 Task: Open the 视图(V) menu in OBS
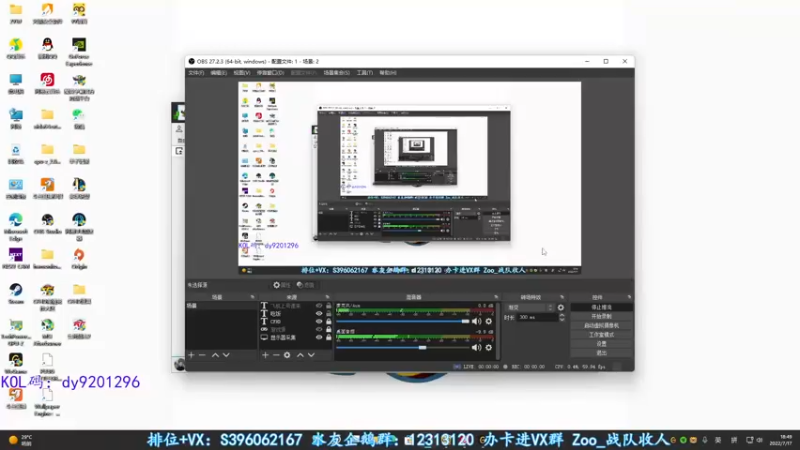(x=242, y=73)
